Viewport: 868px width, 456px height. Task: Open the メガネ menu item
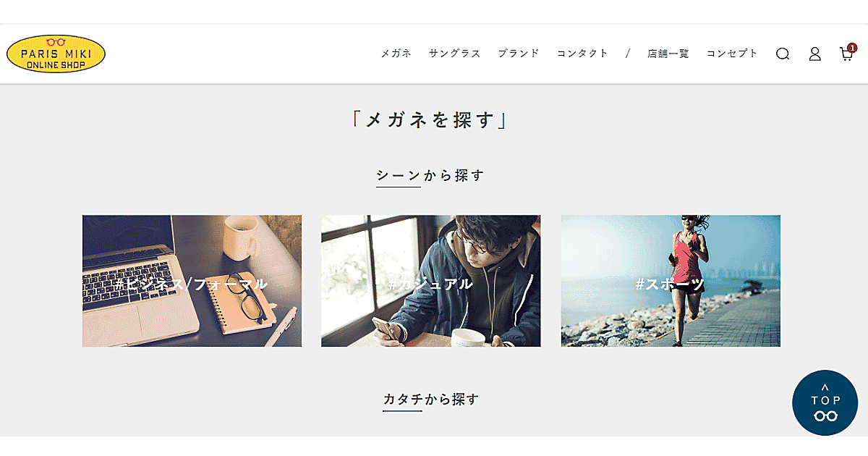pyautogui.click(x=396, y=54)
